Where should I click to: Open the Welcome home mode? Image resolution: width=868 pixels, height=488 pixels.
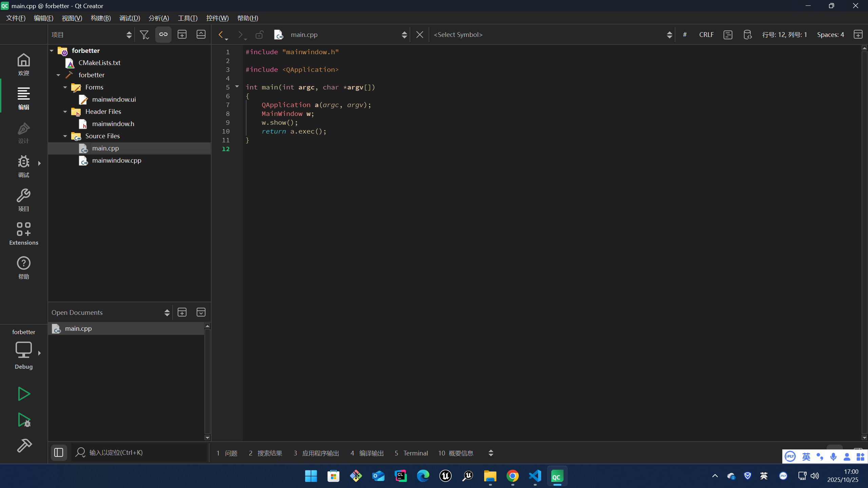point(24,64)
